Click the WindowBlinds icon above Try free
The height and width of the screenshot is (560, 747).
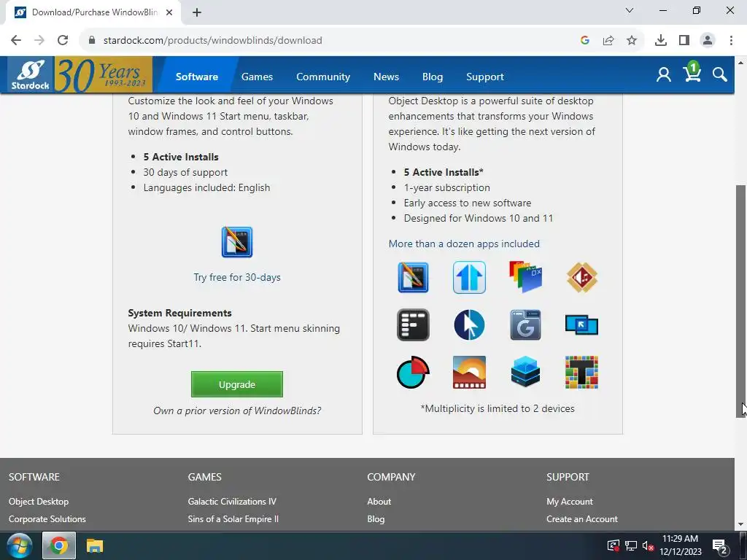[237, 242]
